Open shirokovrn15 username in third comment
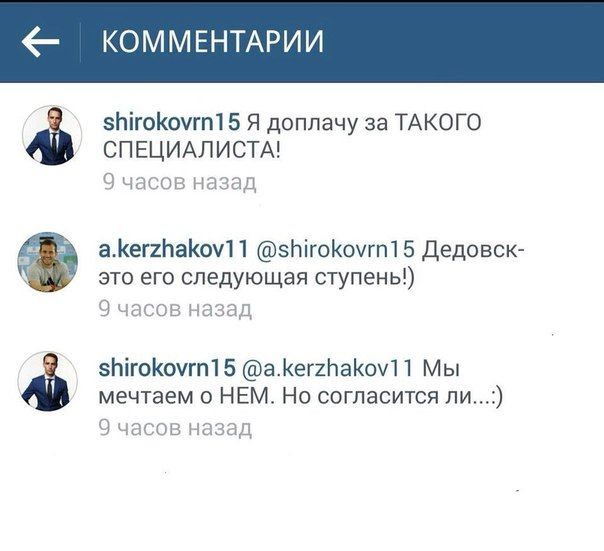The image size is (604, 551). tap(167, 368)
